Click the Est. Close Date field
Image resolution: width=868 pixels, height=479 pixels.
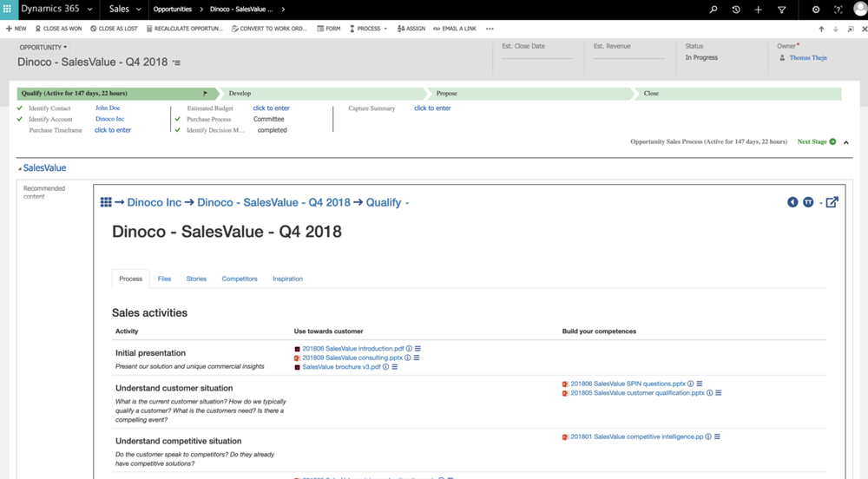point(537,57)
